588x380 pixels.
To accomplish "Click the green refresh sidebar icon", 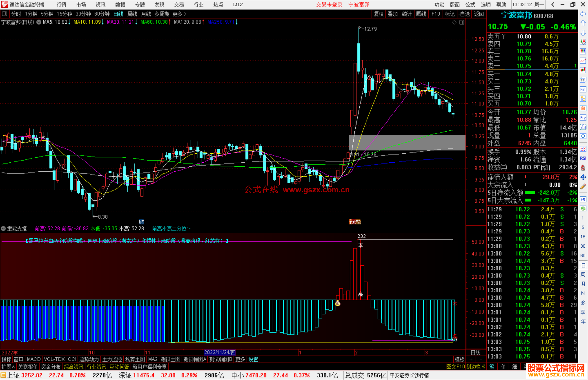I will pyautogui.click(x=583, y=209).
